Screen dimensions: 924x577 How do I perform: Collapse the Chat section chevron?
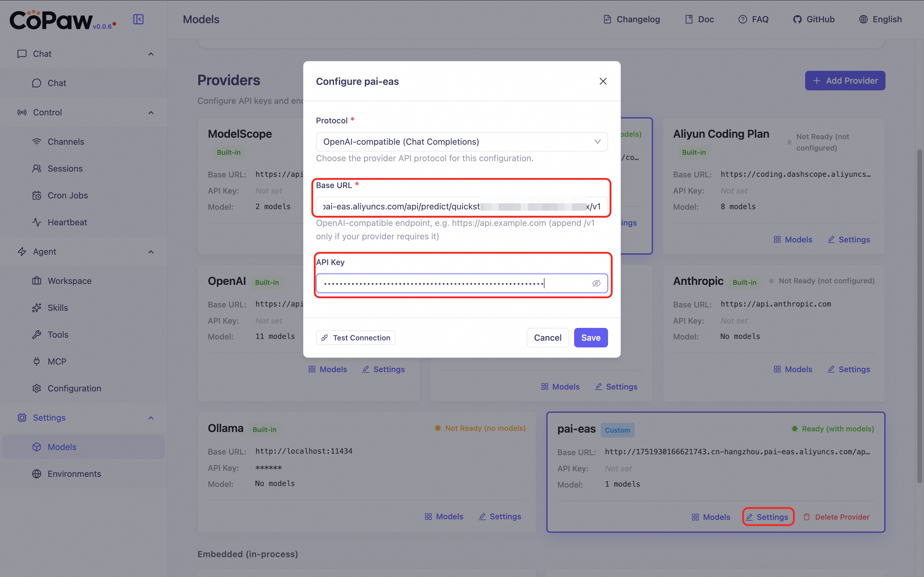151,54
